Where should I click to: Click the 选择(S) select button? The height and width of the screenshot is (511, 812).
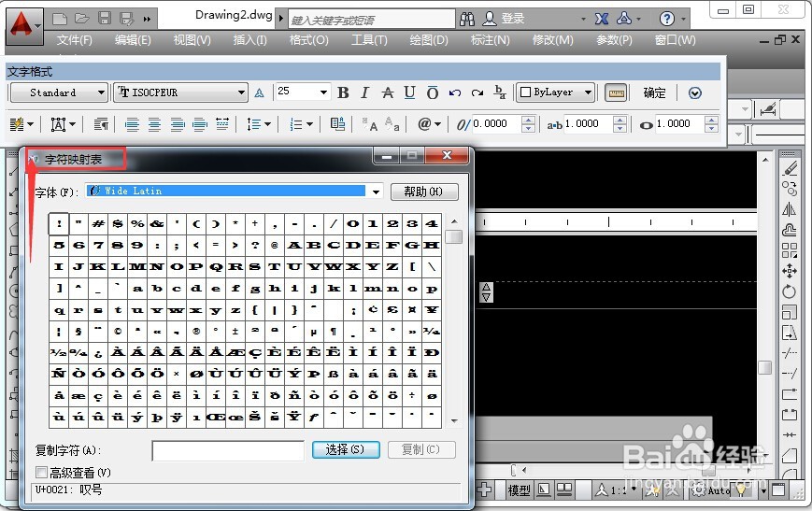click(x=346, y=449)
